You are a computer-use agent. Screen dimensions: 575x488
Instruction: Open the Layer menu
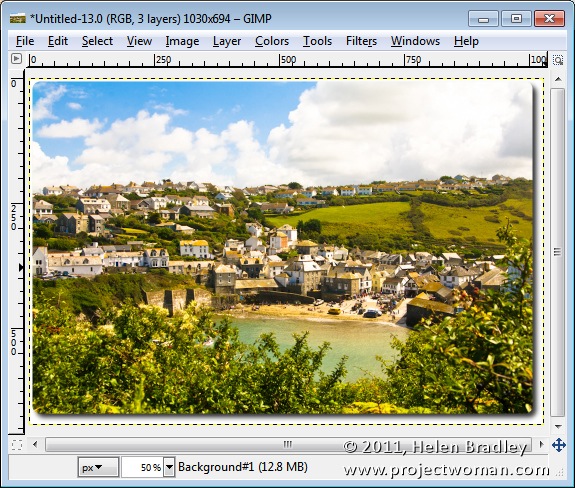coord(227,41)
